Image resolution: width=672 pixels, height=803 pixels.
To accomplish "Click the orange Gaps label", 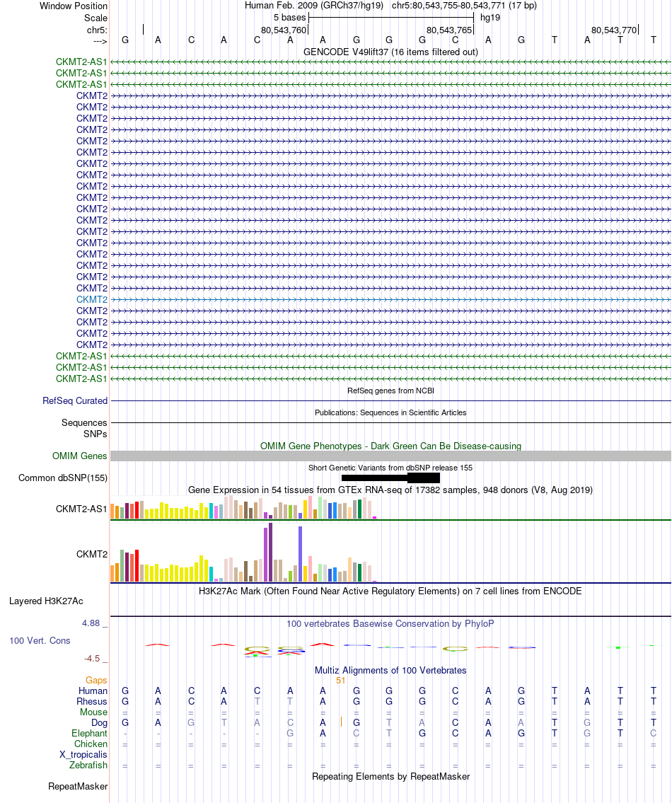I will pyautogui.click(x=96, y=680).
